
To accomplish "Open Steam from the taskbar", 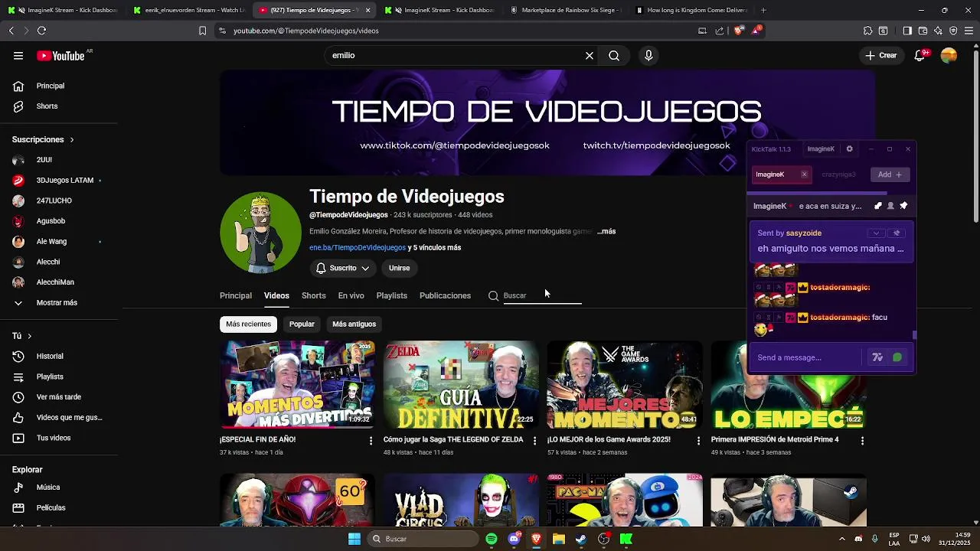I will [x=581, y=539].
